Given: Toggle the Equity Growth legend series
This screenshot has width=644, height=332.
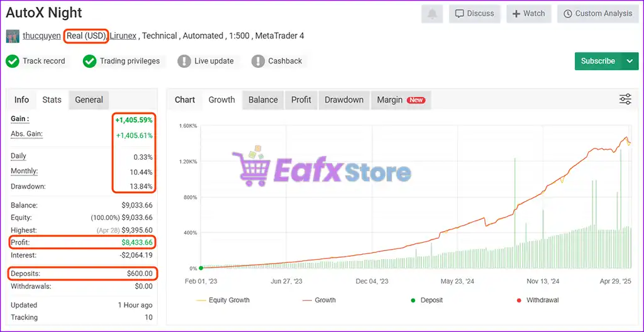Looking at the screenshot, I should [x=223, y=300].
